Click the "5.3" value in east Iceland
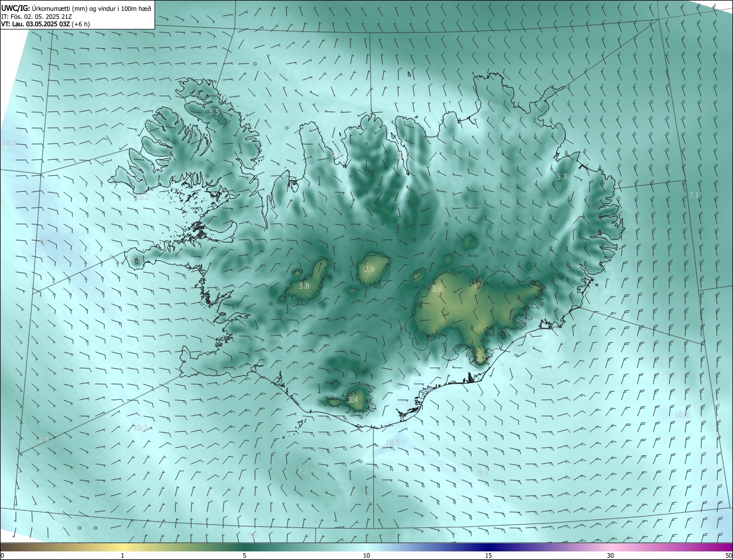 (562, 177)
